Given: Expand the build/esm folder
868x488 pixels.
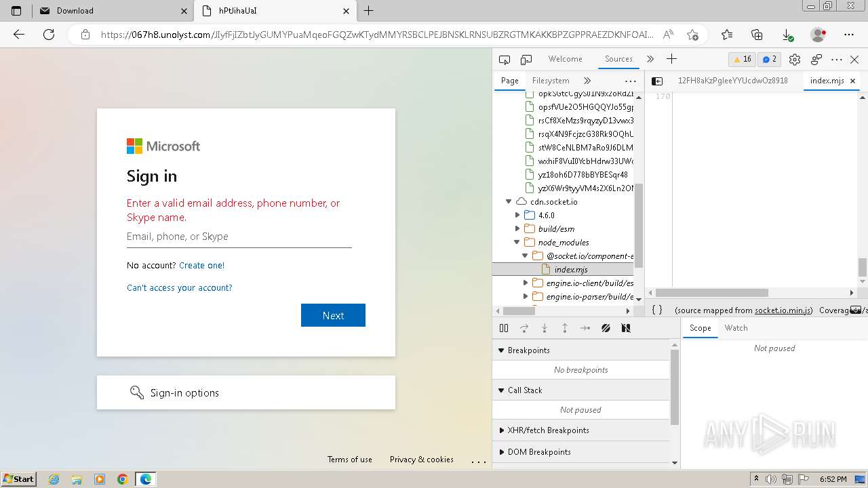Looking at the screenshot, I should (517, 228).
